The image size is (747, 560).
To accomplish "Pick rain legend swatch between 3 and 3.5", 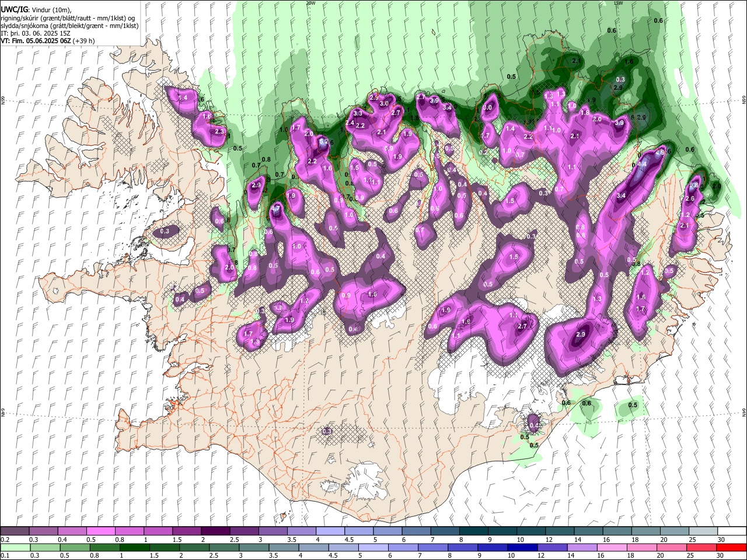I will click(254, 547).
